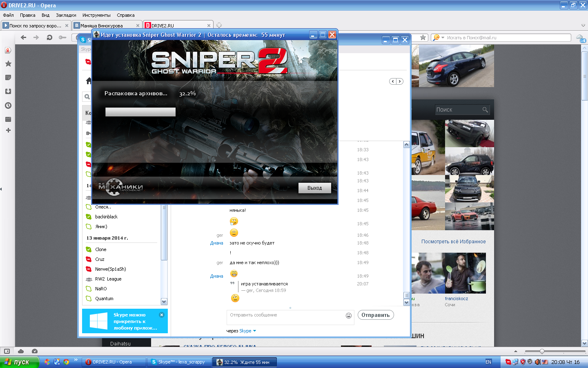Open the History clock panel in sidebar
Viewport: 588px width, 368px height.
[8, 105]
